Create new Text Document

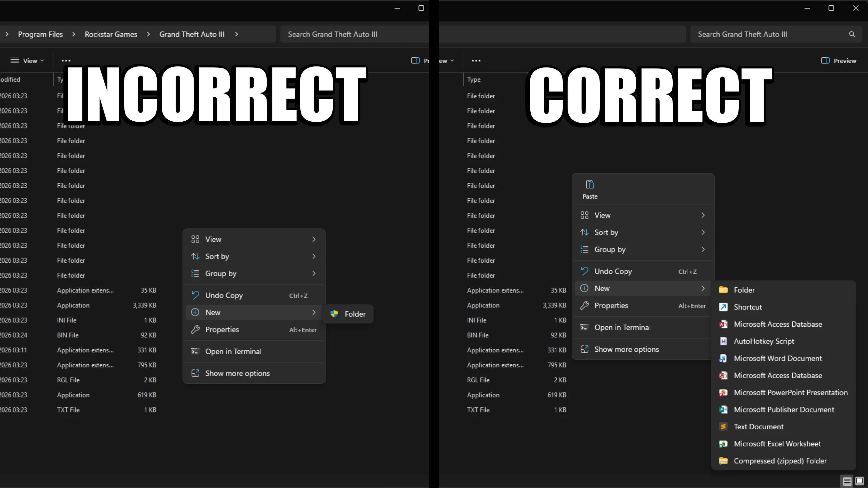[758, 427]
